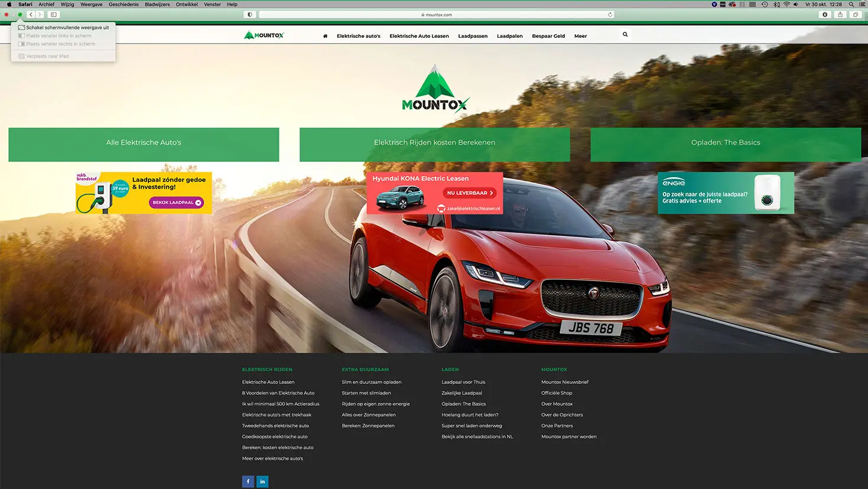Open 'Elektrische auto's met trekhaak' link
Screen dimensions: 868x489
click(277, 415)
